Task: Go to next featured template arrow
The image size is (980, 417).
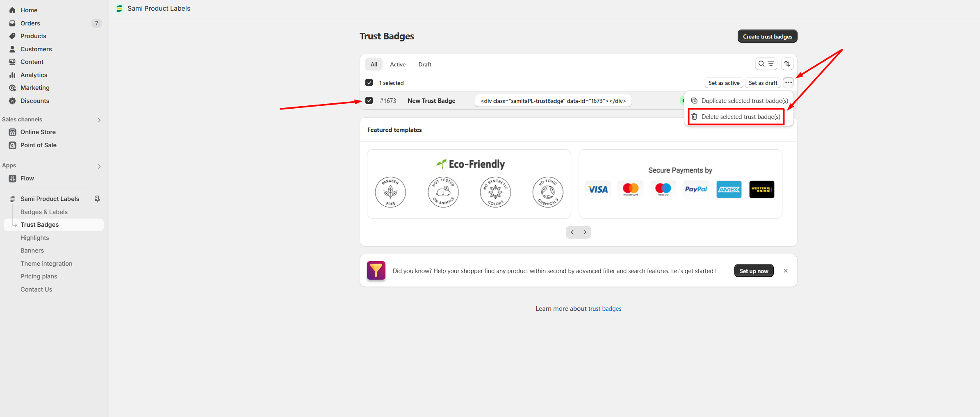Action: (585, 232)
